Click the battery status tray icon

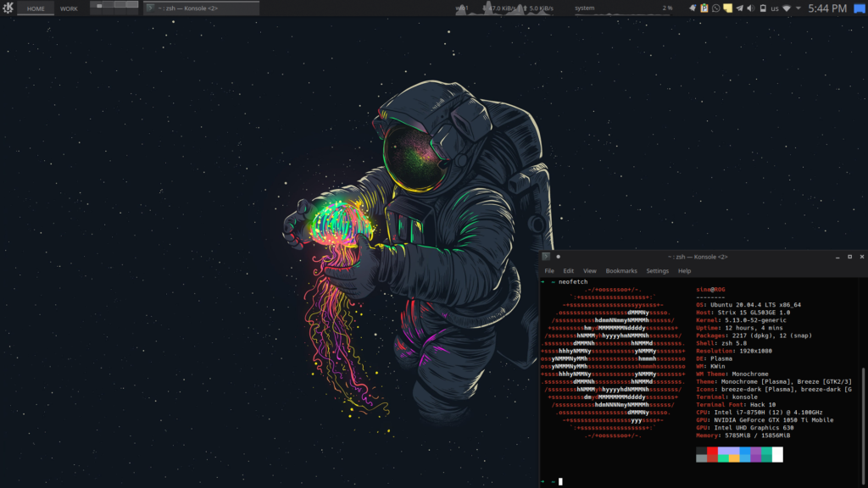tap(761, 8)
